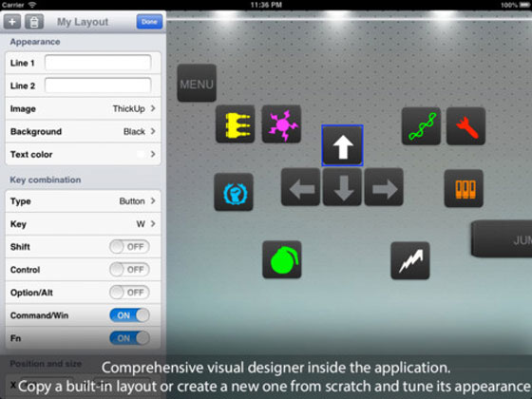532x399 pixels.
Task: Open the Key W chooser row
Action: pos(84,224)
